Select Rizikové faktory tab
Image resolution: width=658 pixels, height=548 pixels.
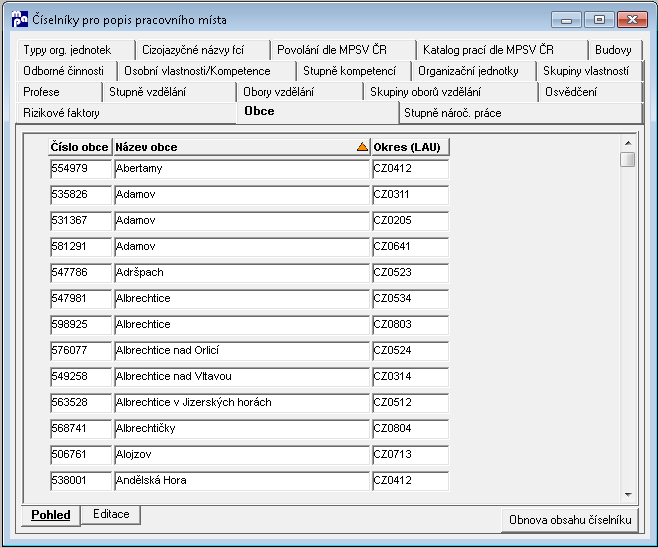[127, 113]
